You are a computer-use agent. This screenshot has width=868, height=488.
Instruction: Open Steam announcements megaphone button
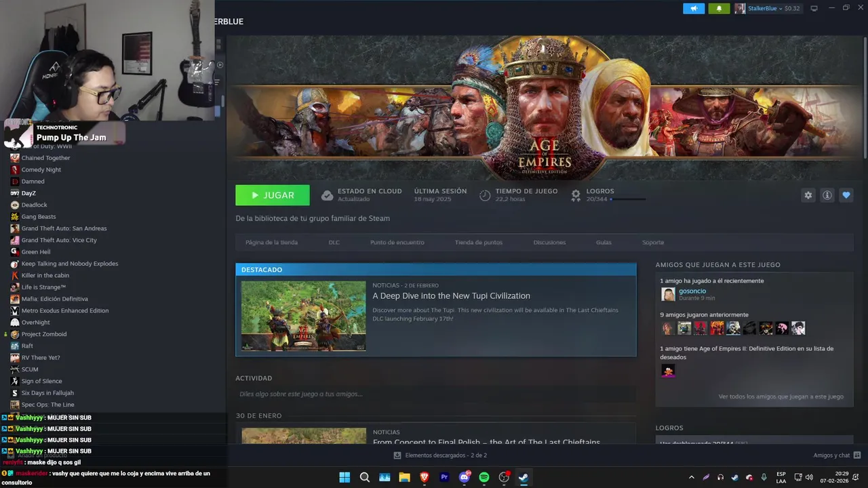click(x=693, y=8)
